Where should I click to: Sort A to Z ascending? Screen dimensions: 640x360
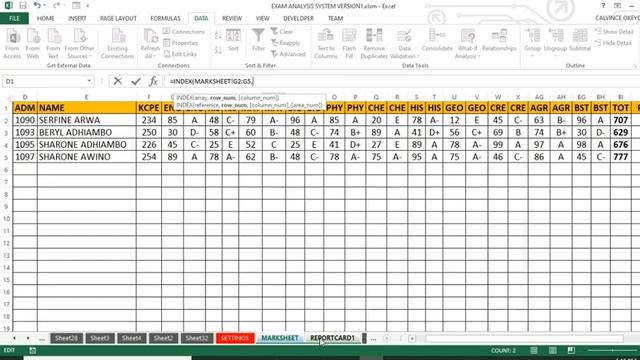pyautogui.click(x=218, y=36)
